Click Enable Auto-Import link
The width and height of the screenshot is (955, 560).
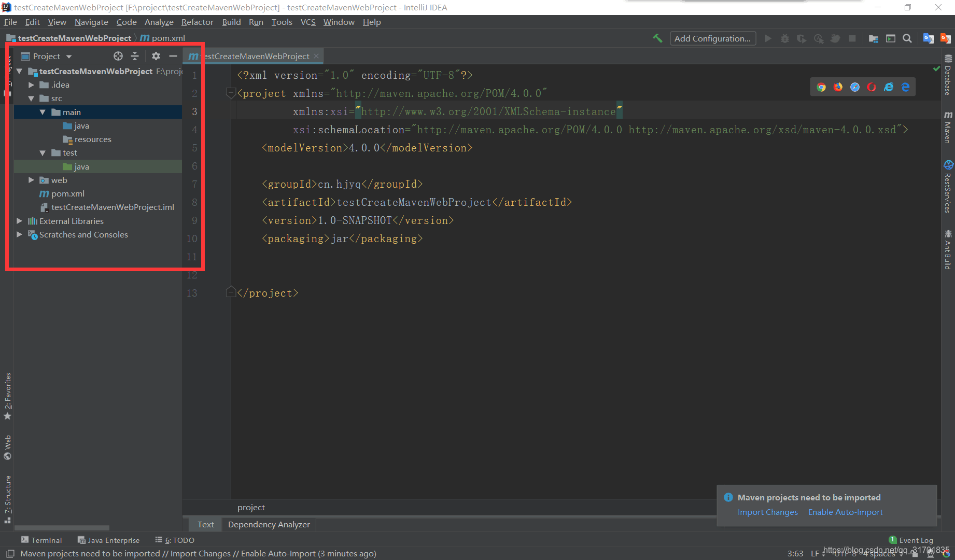click(845, 512)
